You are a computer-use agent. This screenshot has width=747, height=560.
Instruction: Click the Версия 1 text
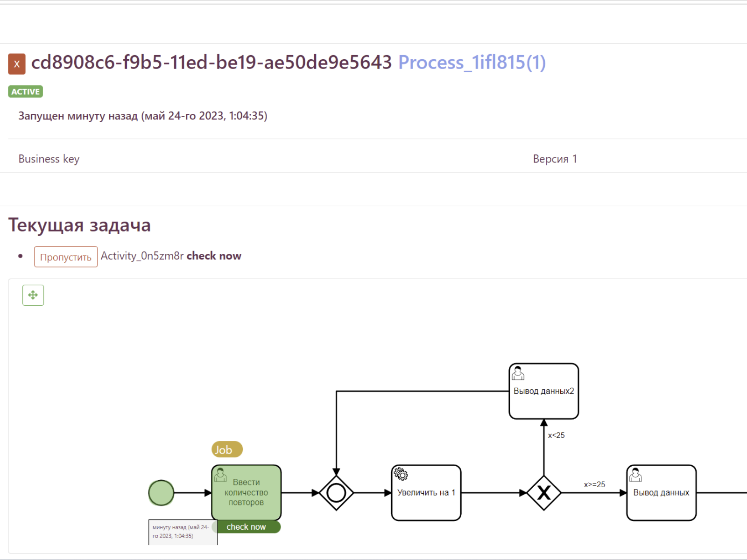point(555,159)
